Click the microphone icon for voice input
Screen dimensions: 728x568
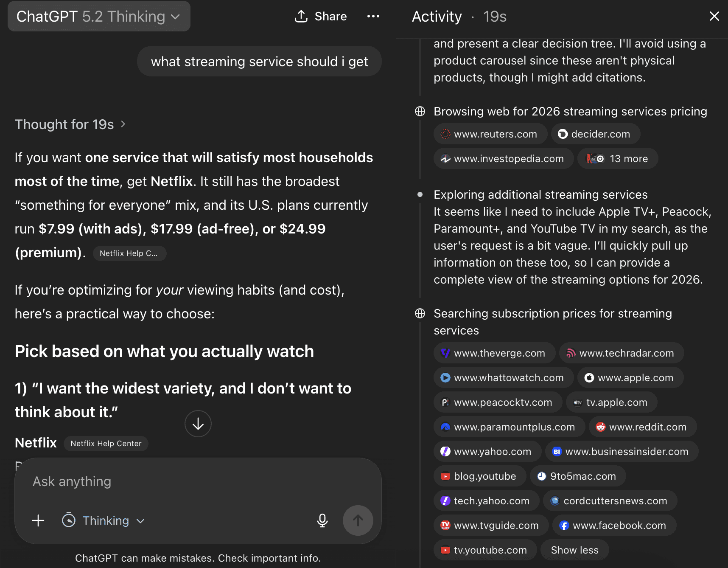click(x=322, y=520)
